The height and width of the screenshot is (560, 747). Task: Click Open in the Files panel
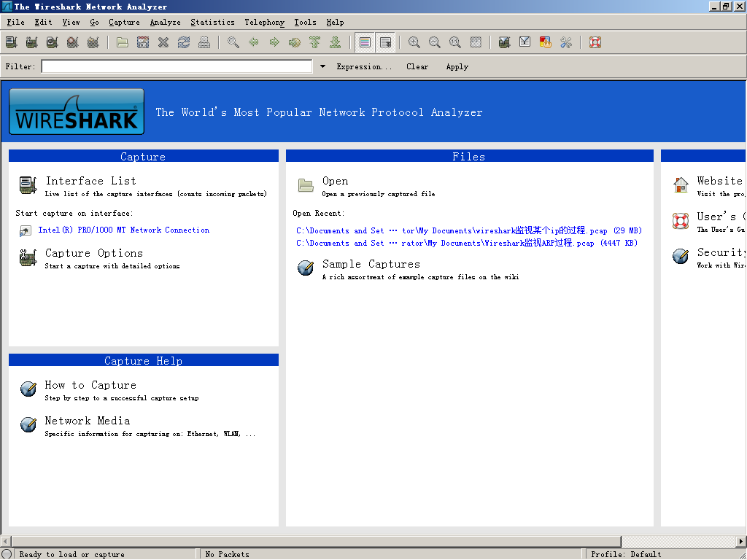point(335,181)
